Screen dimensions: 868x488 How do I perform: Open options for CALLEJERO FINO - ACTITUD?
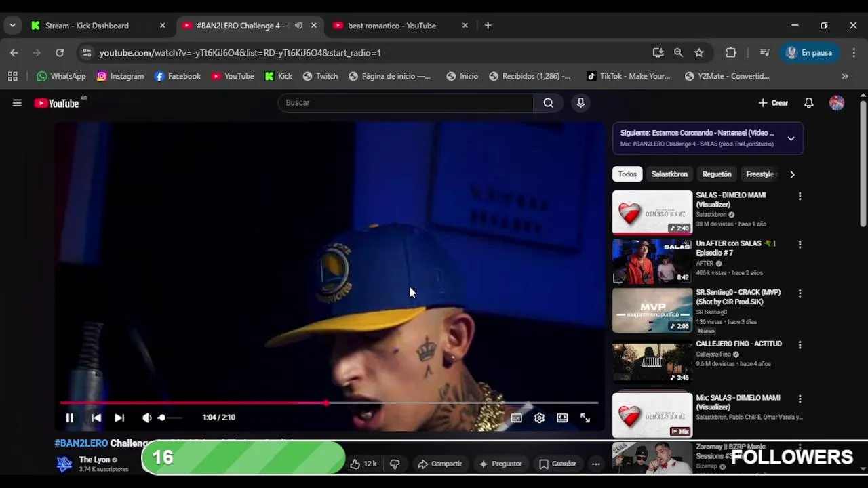(800, 344)
